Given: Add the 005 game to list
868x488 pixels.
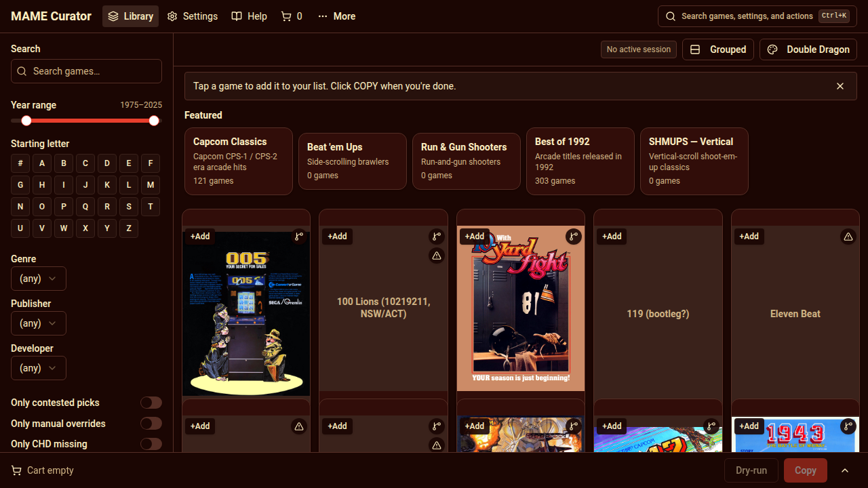Looking at the screenshot, I should (200, 237).
